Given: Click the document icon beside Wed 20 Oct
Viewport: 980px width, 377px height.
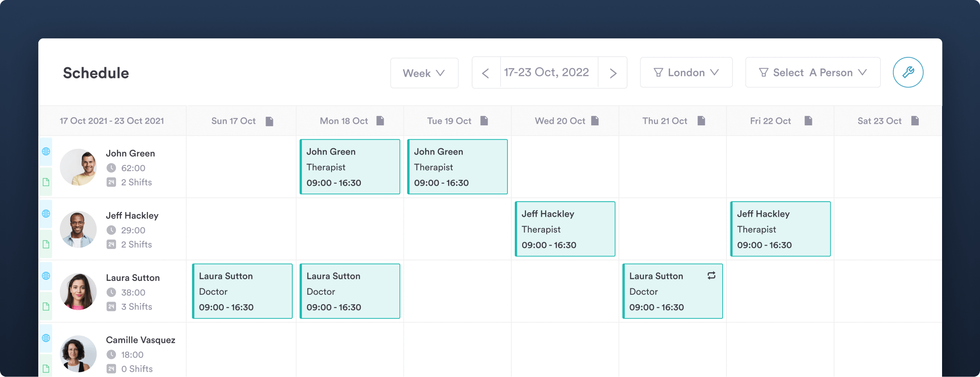Looking at the screenshot, I should (595, 121).
